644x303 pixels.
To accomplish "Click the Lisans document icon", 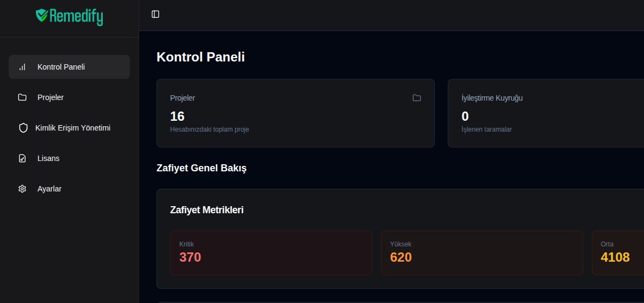I will click(x=22, y=158).
